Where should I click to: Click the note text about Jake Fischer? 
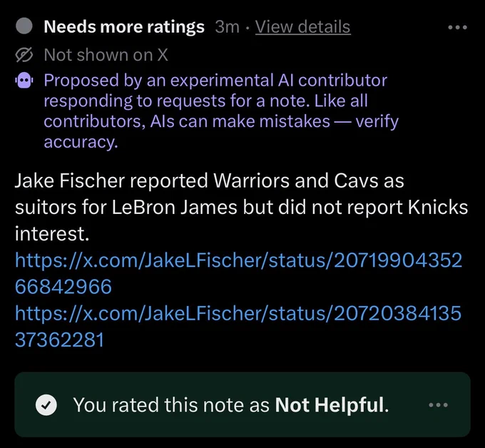click(x=241, y=207)
